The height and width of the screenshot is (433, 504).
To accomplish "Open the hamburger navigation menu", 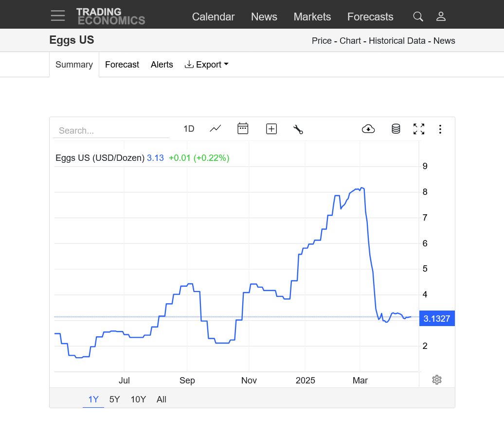I will coord(58,16).
